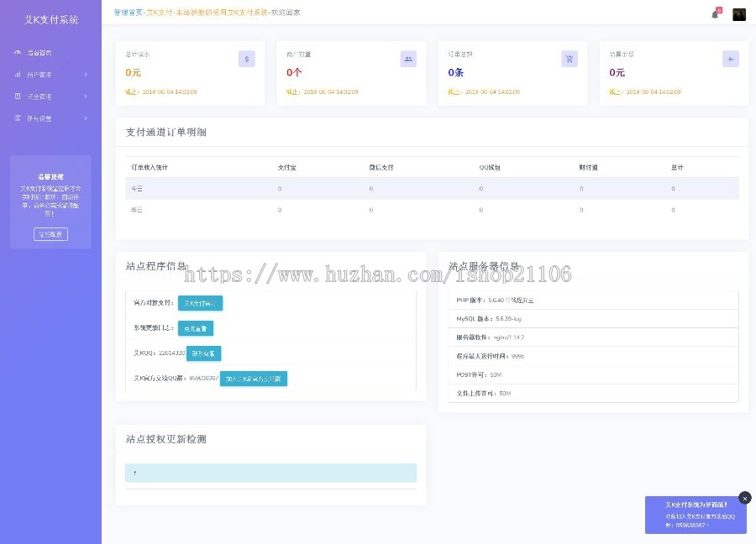Expand the 资金管理 sidebar menu
The image size is (756, 544).
tap(50, 95)
